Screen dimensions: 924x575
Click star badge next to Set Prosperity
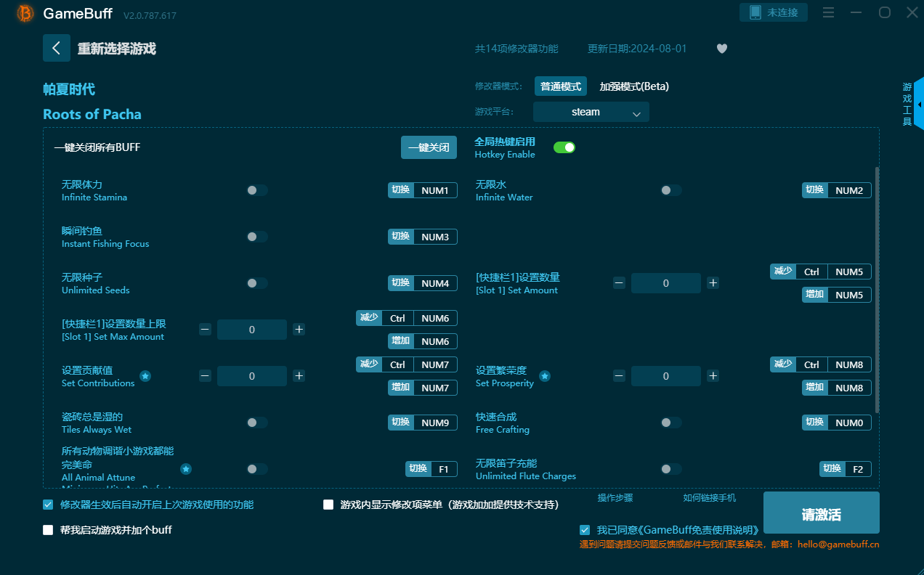545,376
